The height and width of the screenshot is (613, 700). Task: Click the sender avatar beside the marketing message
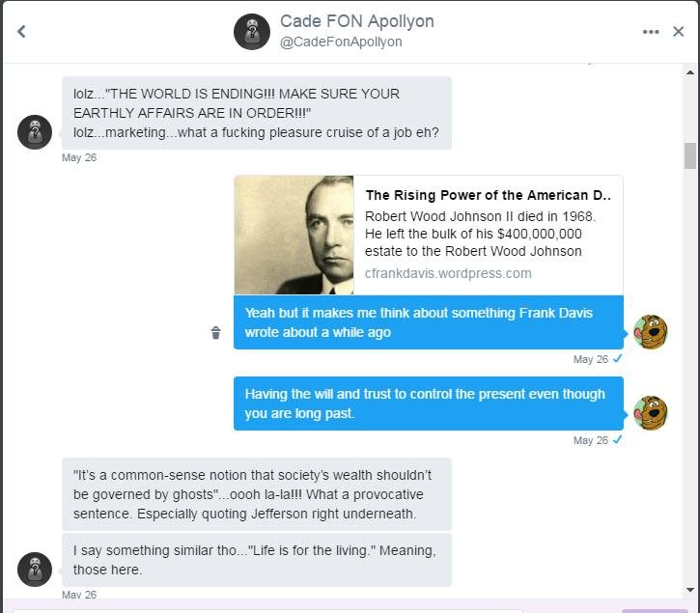(x=35, y=132)
